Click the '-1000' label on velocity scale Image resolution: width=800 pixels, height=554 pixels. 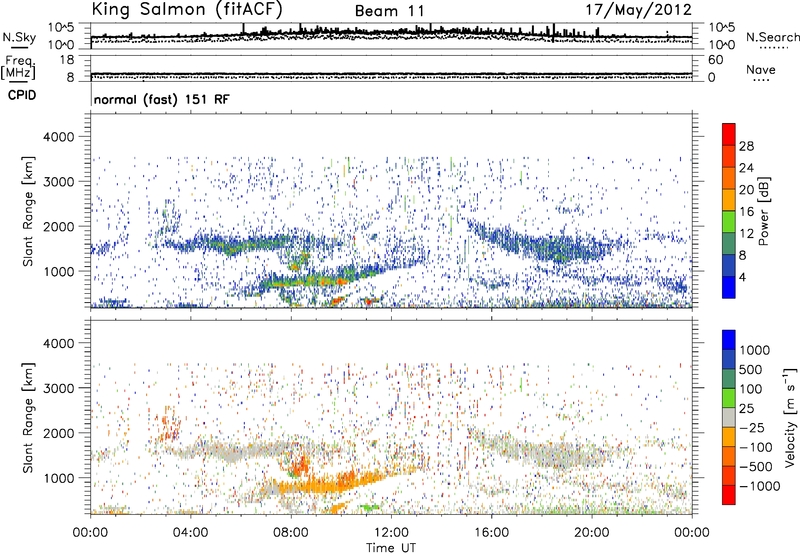759,486
